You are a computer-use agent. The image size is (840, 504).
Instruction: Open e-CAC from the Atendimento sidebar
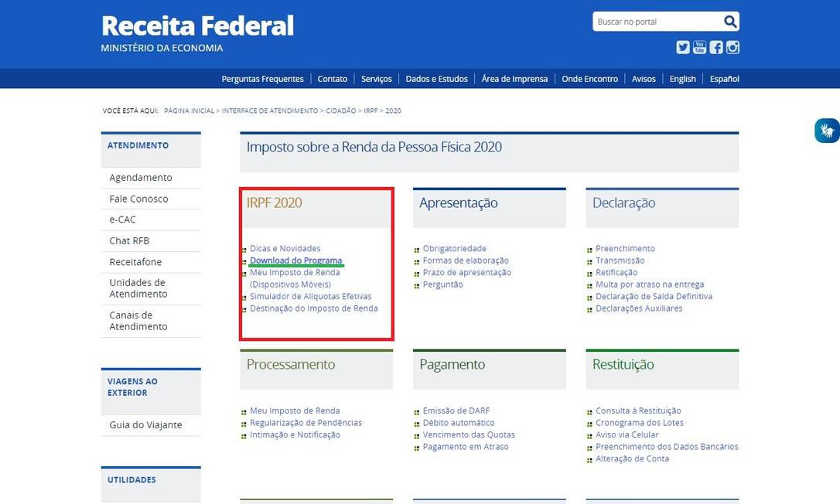tap(122, 220)
